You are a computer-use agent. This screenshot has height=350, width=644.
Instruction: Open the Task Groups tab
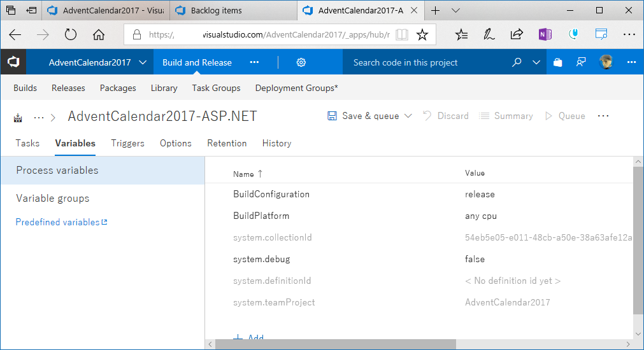[216, 88]
